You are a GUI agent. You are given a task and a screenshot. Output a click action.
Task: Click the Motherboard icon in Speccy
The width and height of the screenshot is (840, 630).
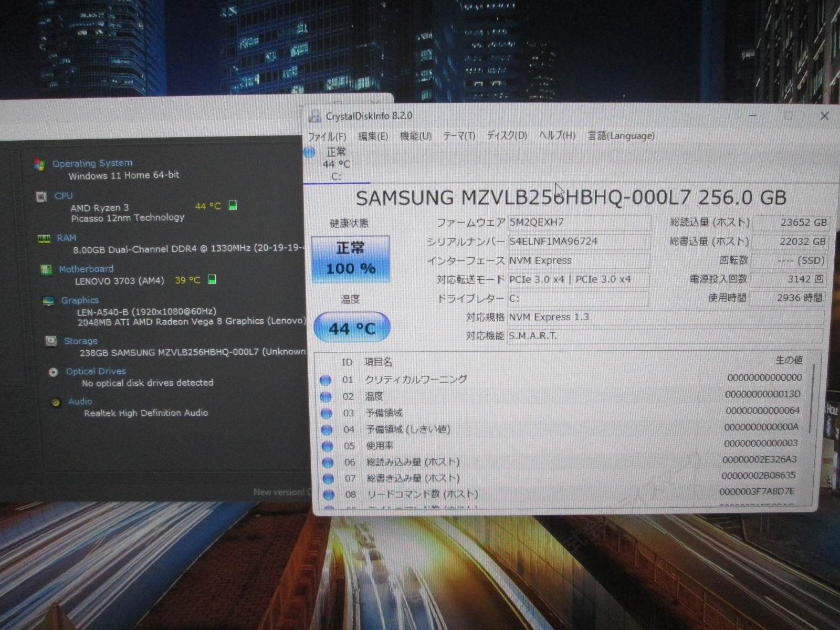tap(46, 270)
